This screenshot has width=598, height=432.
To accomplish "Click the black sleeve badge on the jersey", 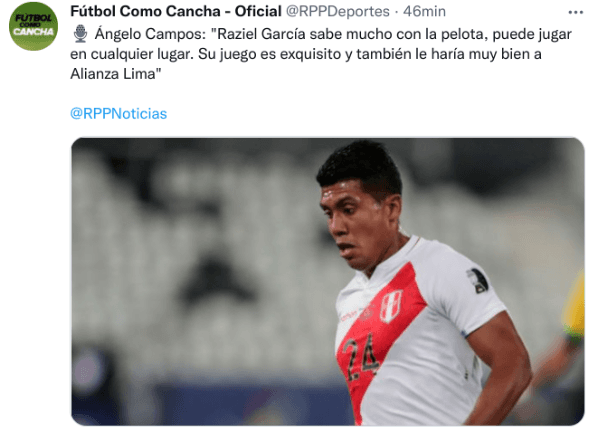I will click(477, 280).
